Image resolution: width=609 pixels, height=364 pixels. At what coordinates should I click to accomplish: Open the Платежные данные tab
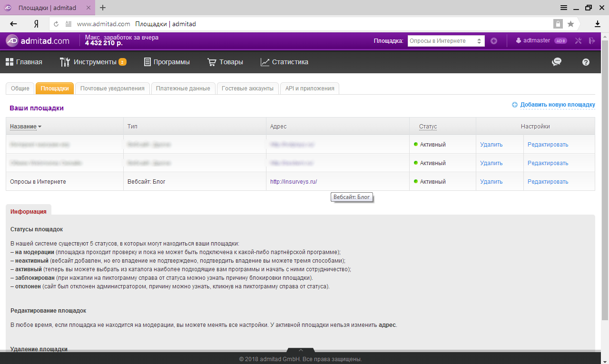(183, 89)
